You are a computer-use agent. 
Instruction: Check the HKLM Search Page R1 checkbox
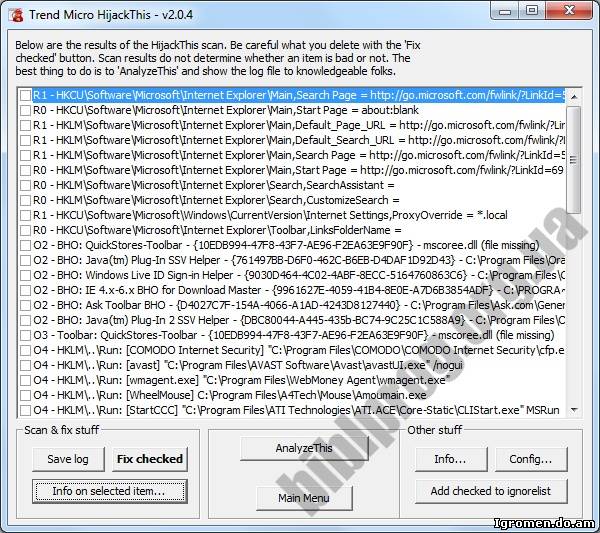25,155
